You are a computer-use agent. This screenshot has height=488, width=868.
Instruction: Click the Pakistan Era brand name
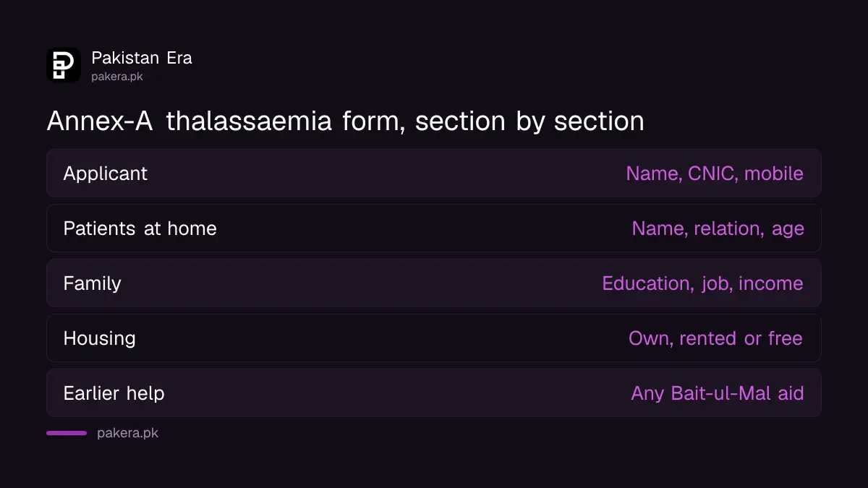tap(142, 58)
